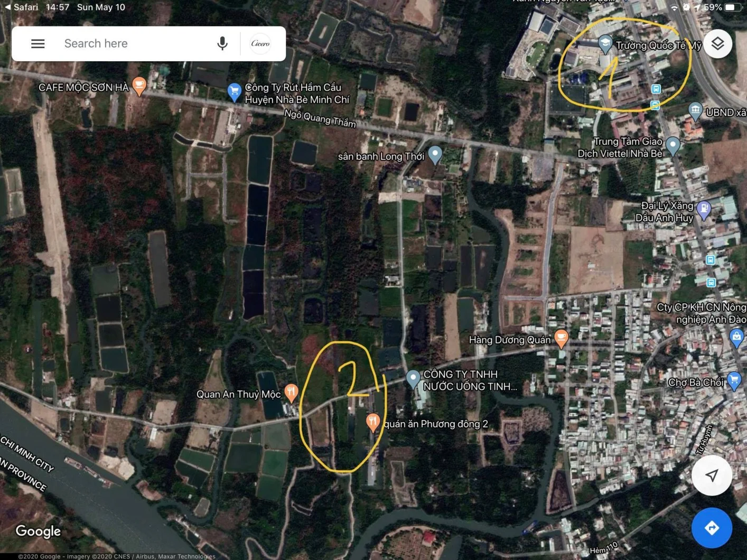This screenshot has width=747, height=560.
Task: Tap the Quan An Thuỷ Mộc restaurant pin
Action: pos(291,392)
